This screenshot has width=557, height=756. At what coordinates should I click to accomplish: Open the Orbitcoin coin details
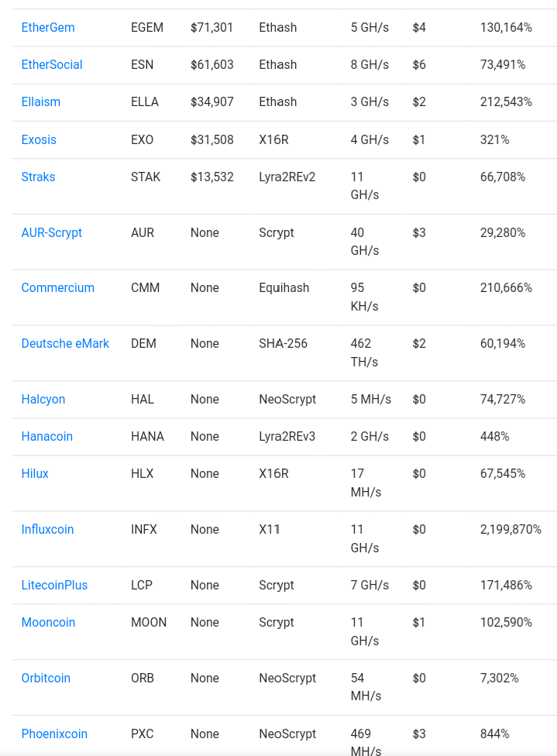click(46, 678)
